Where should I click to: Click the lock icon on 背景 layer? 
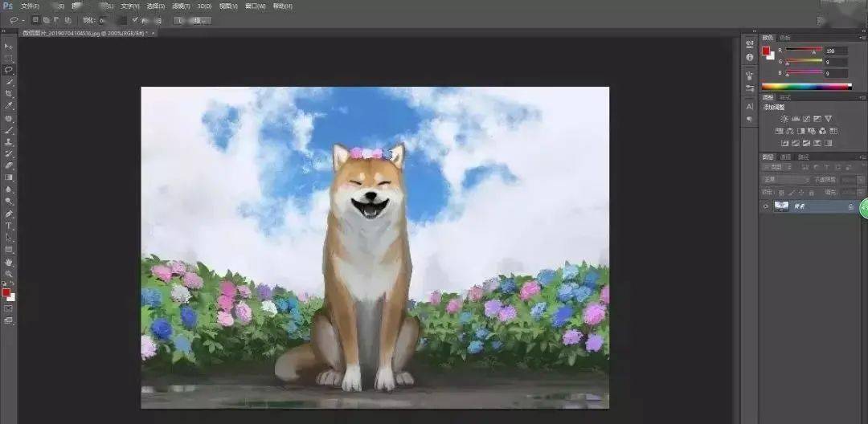(850, 206)
